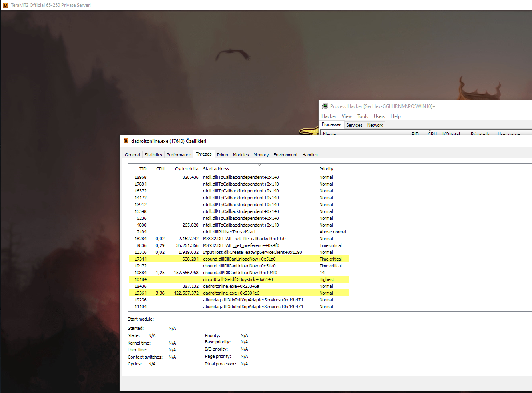The height and width of the screenshot is (393, 532).
Task: Select thread row with TID 19236
Action: 239,300
